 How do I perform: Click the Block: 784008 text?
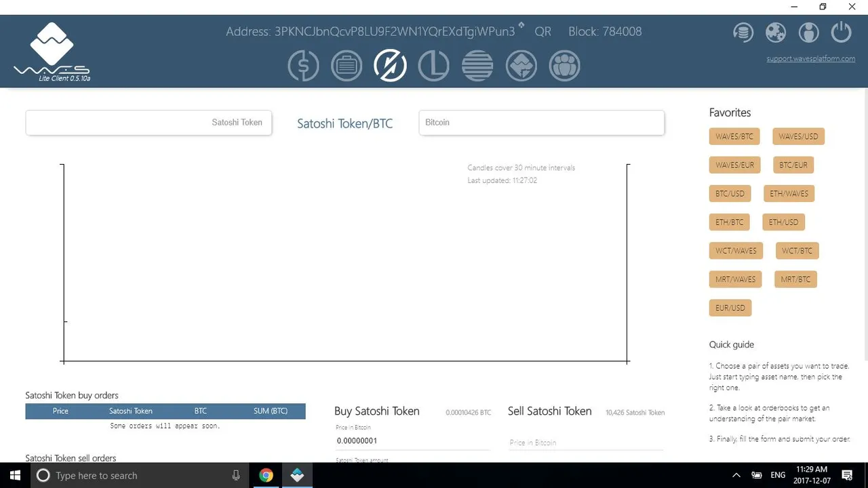[605, 32]
